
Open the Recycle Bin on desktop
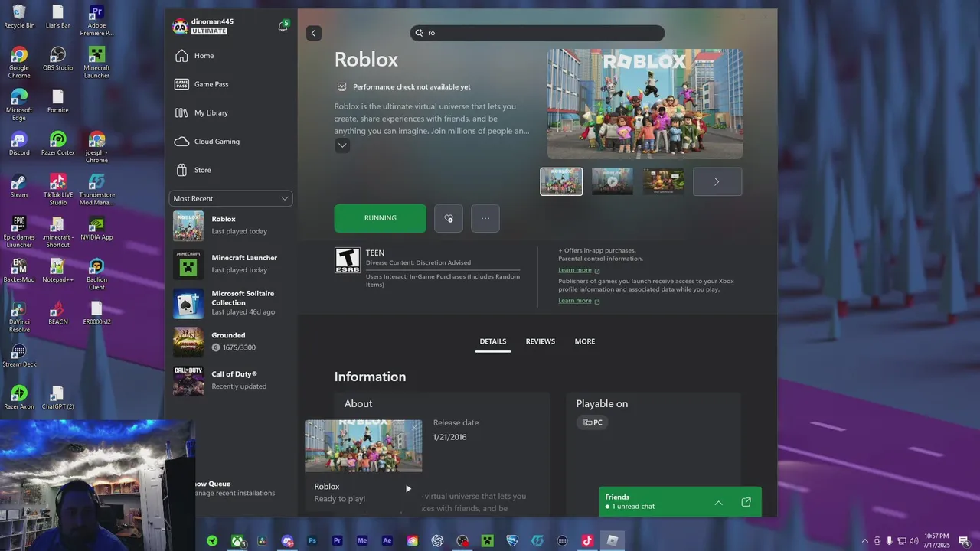point(19,16)
